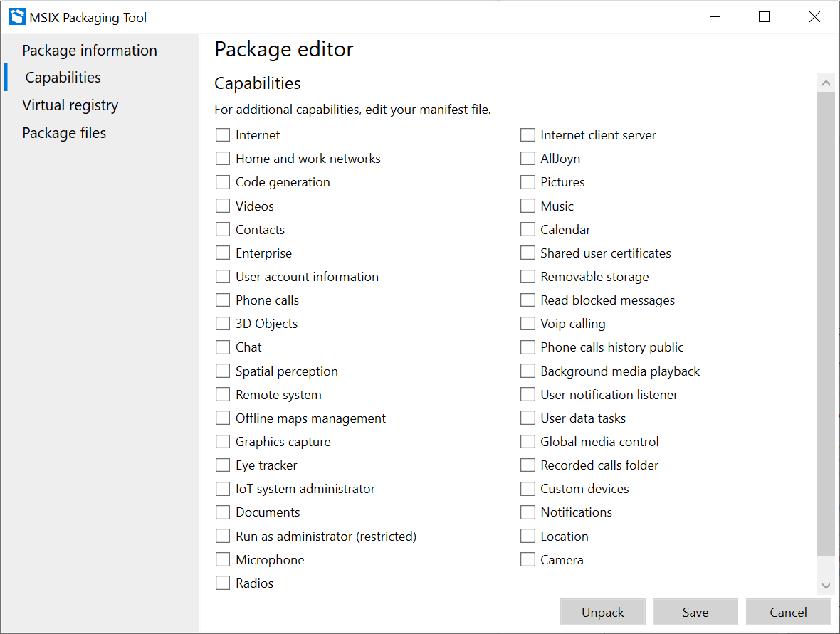Click the Unpack button
840x634 pixels.
pos(603,612)
